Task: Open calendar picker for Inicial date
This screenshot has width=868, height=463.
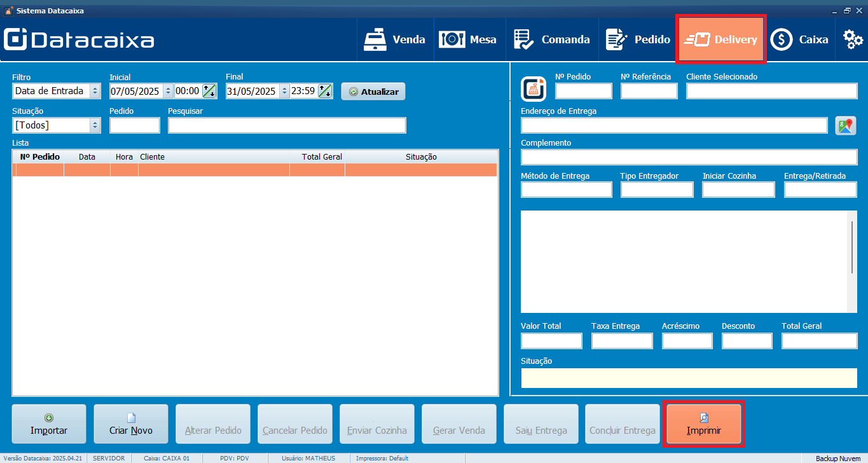Action: [209, 91]
